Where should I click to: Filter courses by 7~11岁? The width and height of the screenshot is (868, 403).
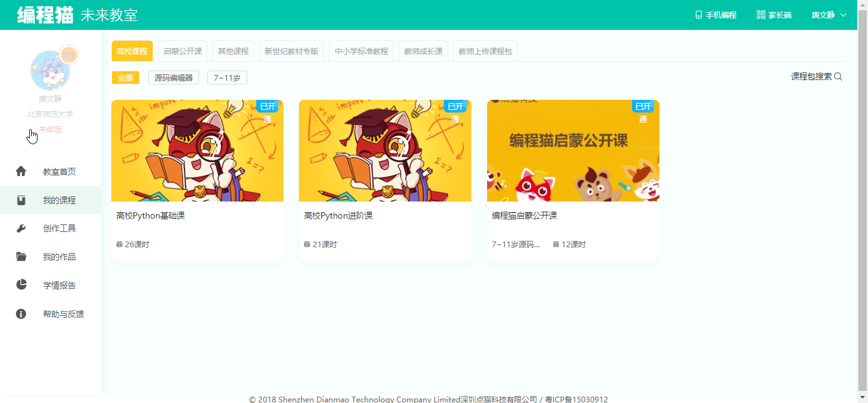227,78
